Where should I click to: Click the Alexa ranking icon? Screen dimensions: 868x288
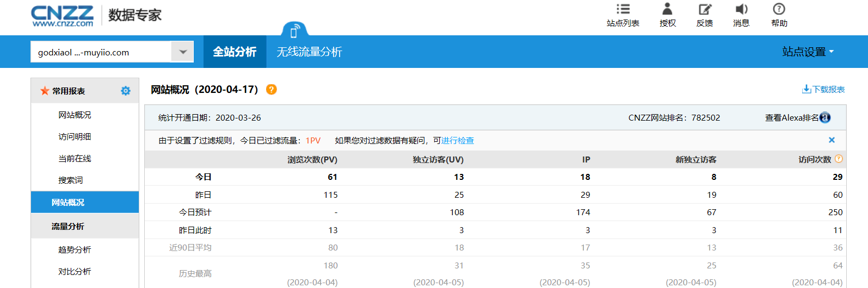(x=825, y=117)
